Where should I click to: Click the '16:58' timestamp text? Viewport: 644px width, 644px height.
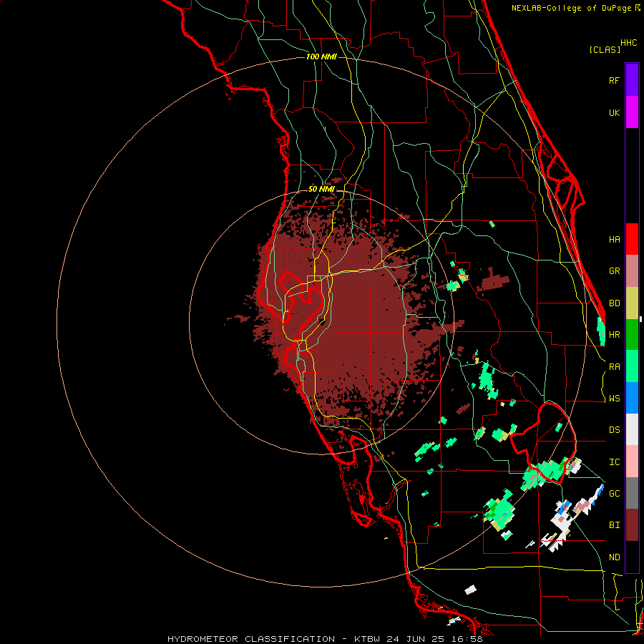pyautogui.click(x=466, y=639)
